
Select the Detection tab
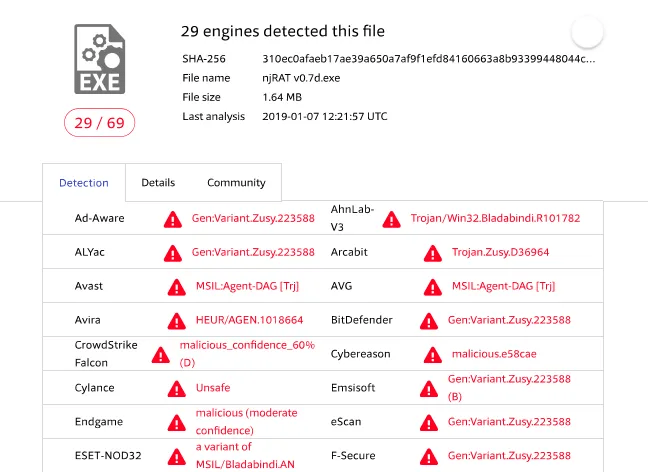[84, 183]
